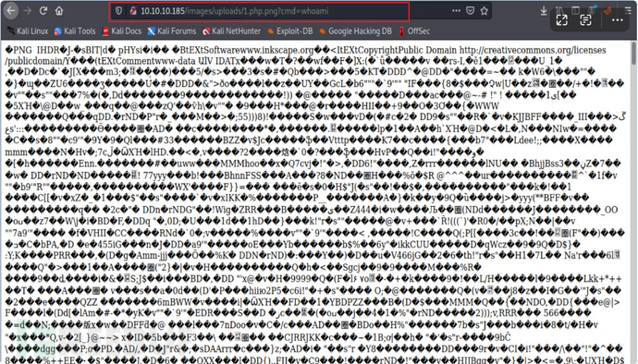Click the text recognition overlay icon
The height and width of the screenshot is (364, 638).
(585, 20)
